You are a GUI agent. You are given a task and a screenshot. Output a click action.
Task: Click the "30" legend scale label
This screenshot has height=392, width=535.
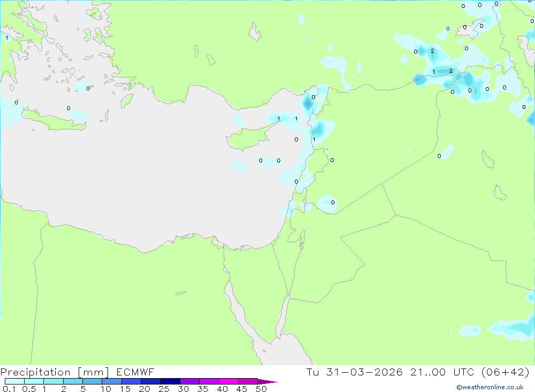click(x=184, y=389)
